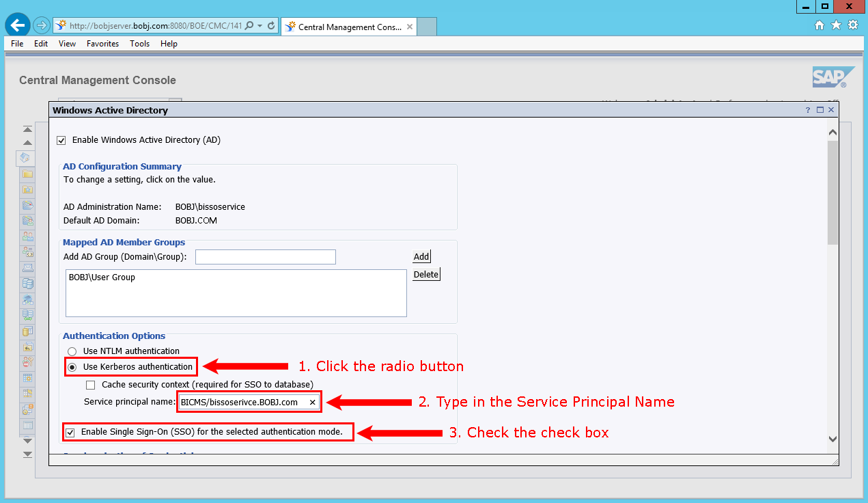This screenshot has height=503, width=868.
Task: Close the Windows Active Directory dialog
Action: [x=831, y=109]
